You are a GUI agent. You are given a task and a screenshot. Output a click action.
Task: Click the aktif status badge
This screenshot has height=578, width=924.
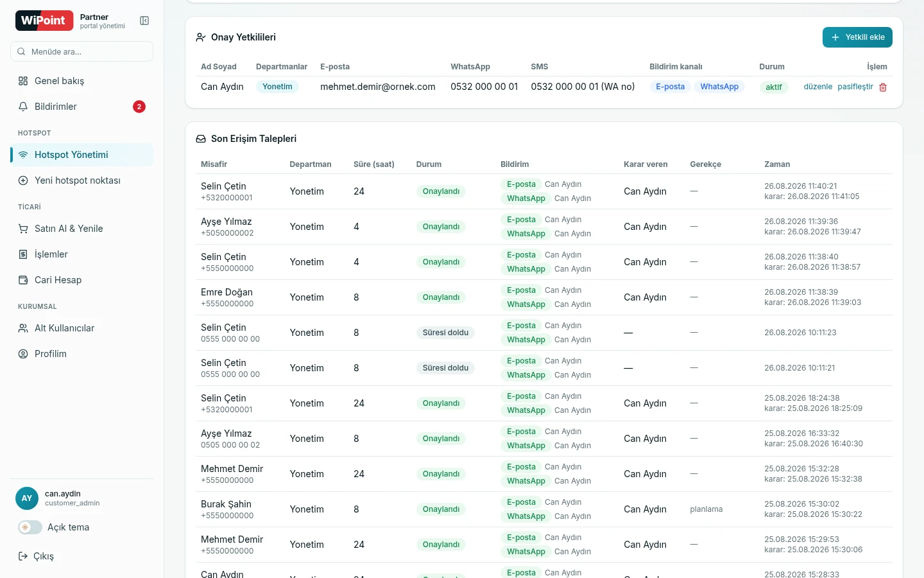click(774, 87)
